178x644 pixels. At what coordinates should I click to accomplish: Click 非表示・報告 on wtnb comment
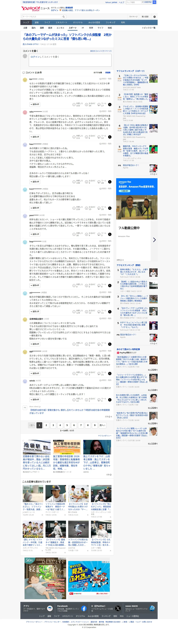pyautogui.click(x=105, y=380)
